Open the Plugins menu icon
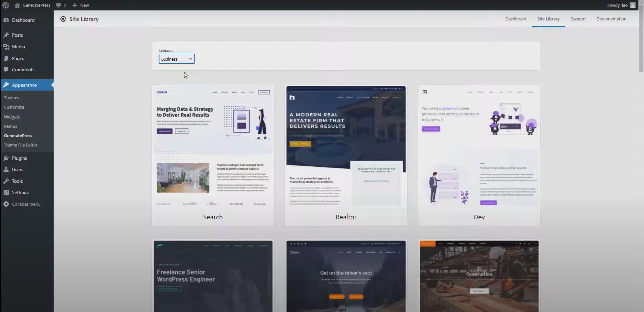The height and width of the screenshot is (312, 644). click(6, 158)
